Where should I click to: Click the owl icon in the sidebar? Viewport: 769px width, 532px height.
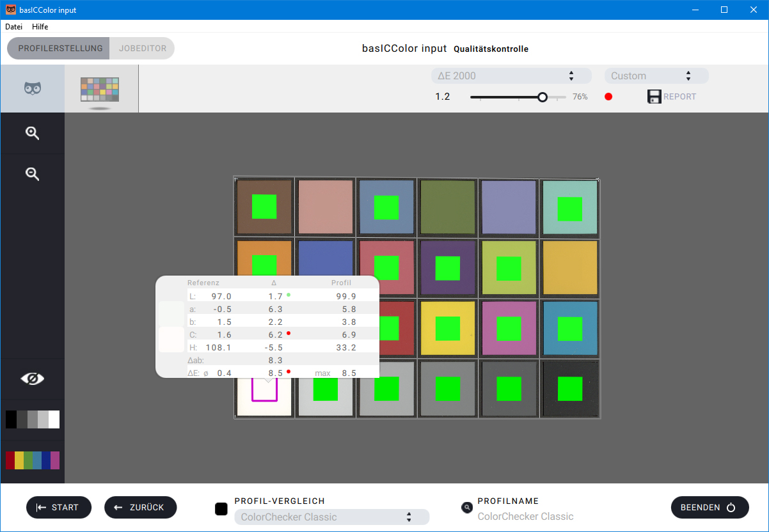click(x=33, y=88)
